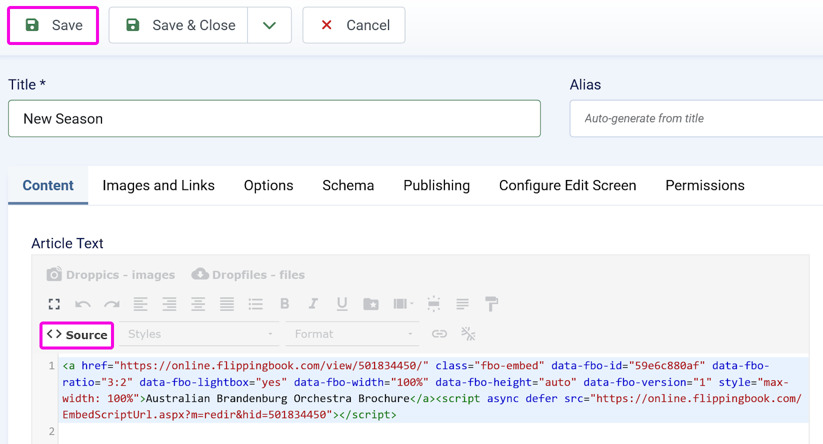The height and width of the screenshot is (444, 823).
Task: Click on empty line 2 in source editor
Action: [x=433, y=431]
